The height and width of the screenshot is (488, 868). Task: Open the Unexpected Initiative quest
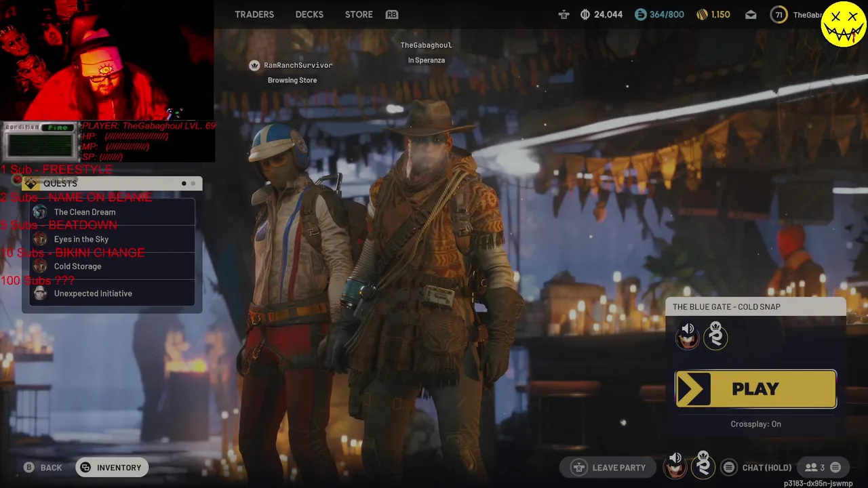tap(113, 293)
